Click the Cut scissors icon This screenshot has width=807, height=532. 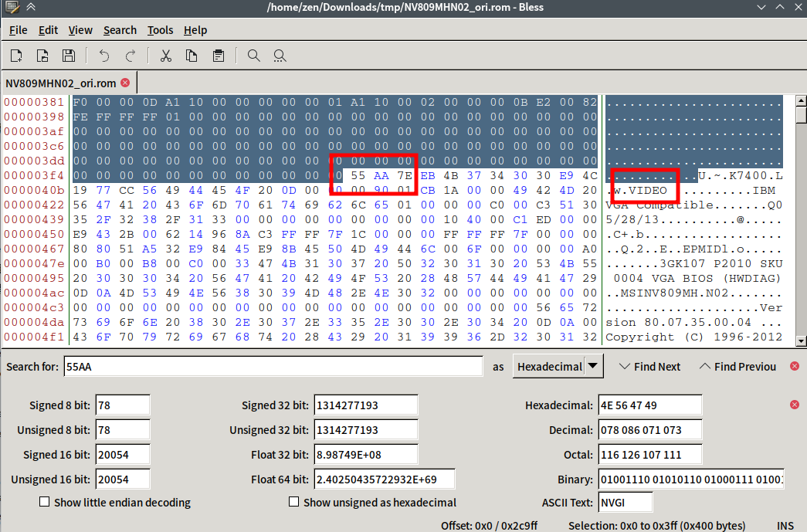click(x=165, y=56)
